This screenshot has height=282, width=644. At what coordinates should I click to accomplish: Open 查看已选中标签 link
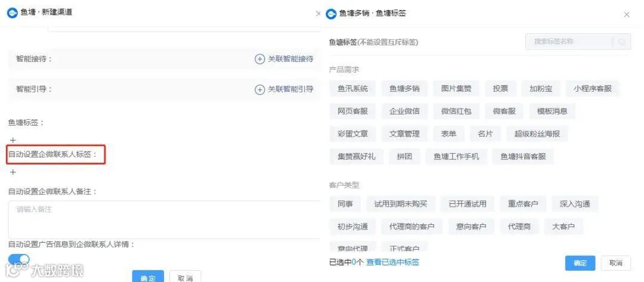(392, 262)
